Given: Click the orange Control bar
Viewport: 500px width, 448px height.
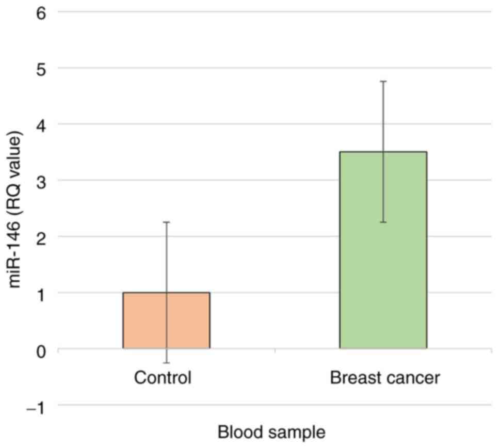Looking at the screenshot, I should pyautogui.click(x=144, y=321).
